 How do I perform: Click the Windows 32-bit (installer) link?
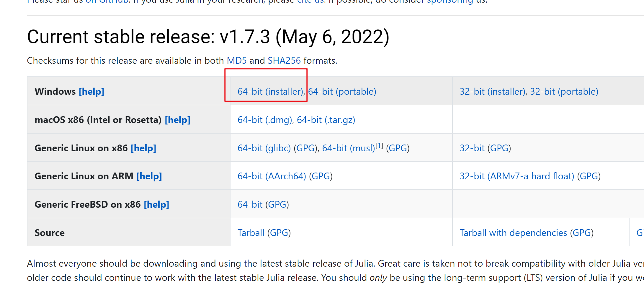pyautogui.click(x=492, y=91)
